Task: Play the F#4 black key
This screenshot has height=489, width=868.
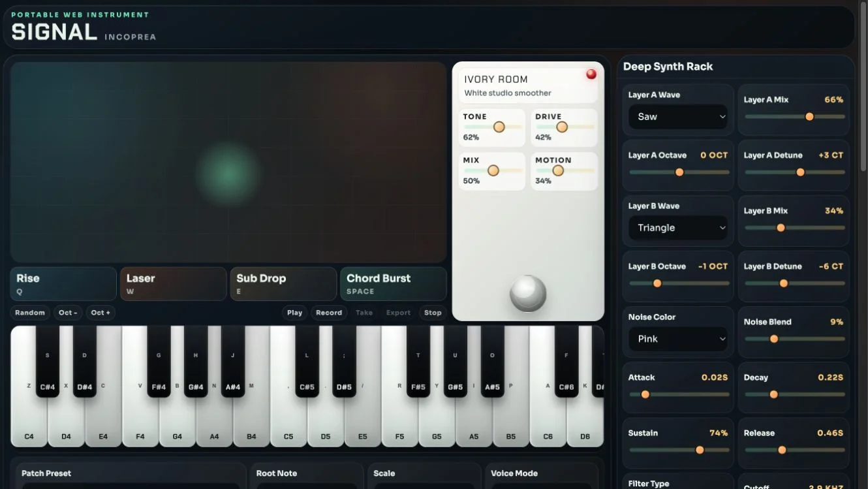Action: point(159,361)
